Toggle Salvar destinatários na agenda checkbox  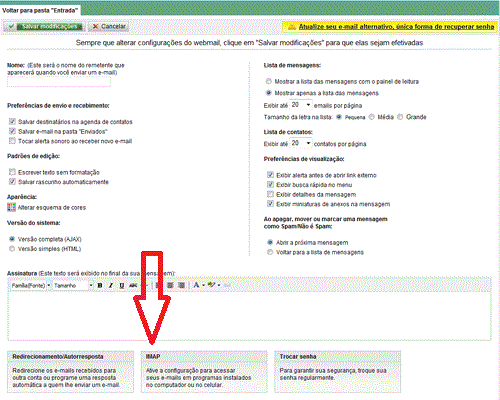coord(12,121)
